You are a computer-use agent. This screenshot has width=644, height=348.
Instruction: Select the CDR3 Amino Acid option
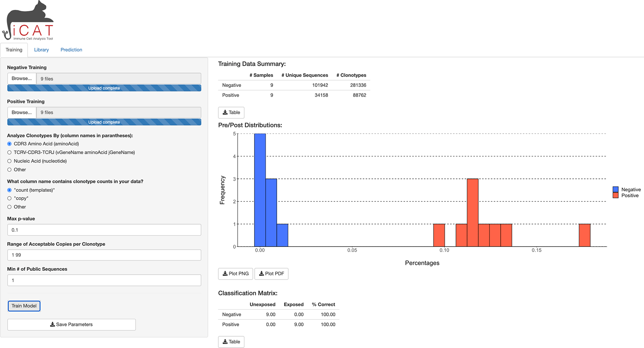[x=10, y=144]
